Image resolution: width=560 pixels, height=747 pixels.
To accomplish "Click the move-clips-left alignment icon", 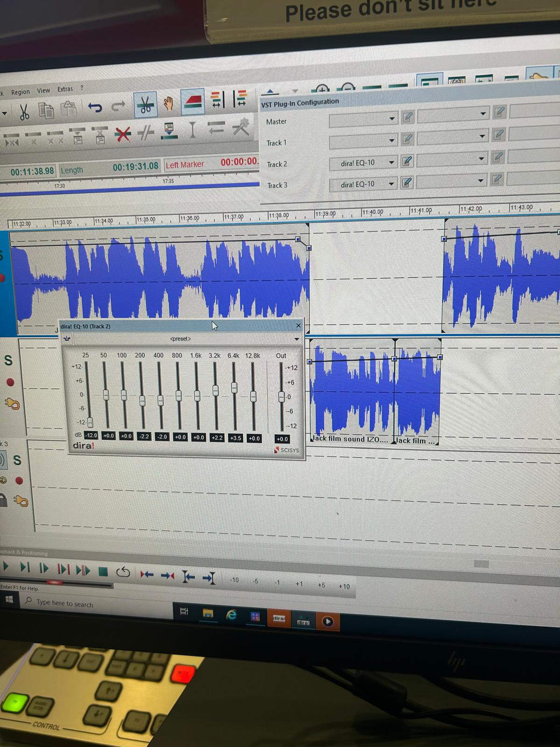I will pyautogui.click(x=217, y=99).
